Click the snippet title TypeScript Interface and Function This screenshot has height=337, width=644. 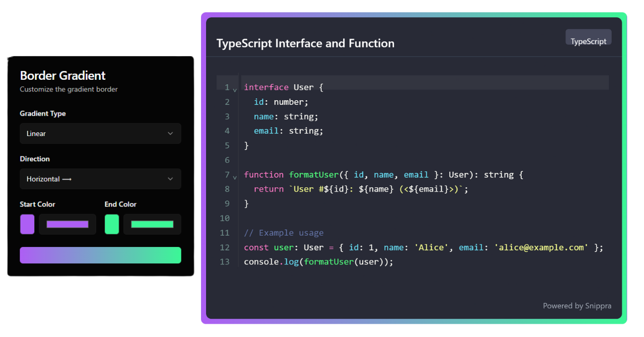(x=305, y=43)
